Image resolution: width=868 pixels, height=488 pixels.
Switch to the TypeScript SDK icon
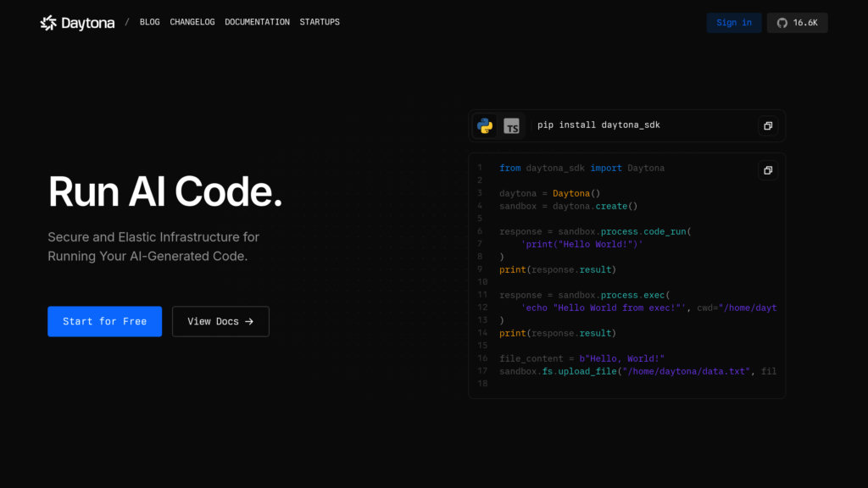511,125
